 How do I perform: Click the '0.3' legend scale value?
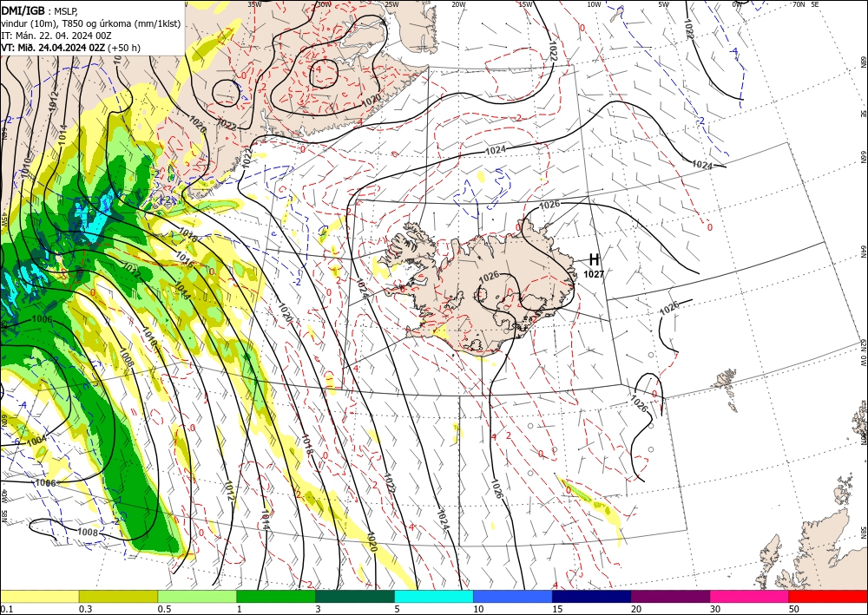(x=85, y=608)
